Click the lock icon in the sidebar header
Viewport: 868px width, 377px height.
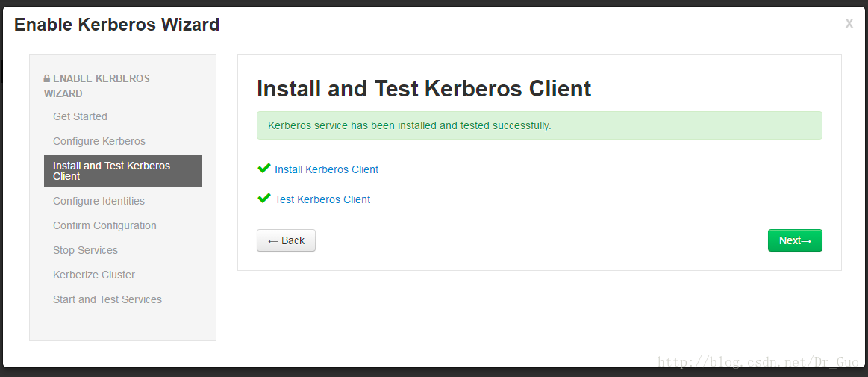click(47, 78)
